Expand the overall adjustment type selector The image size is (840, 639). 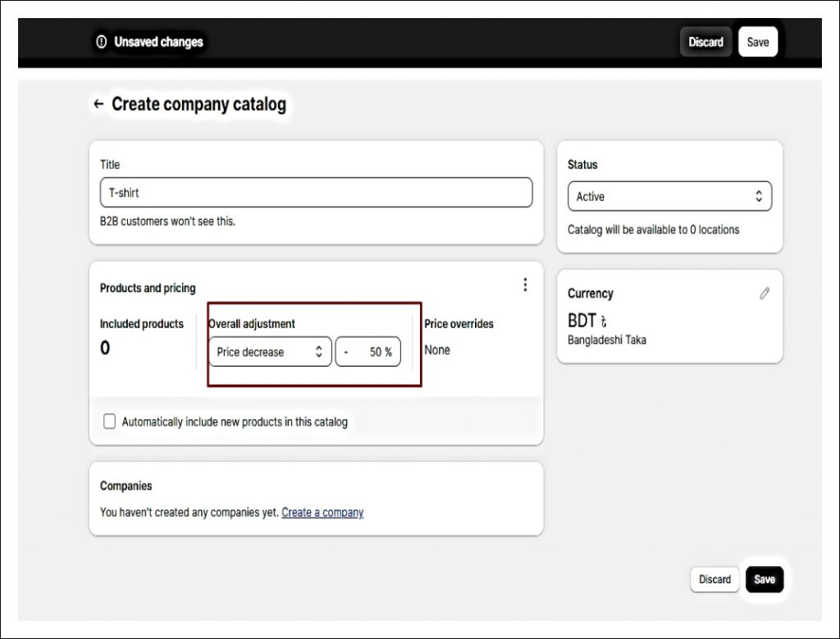pyautogui.click(x=269, y=351)
